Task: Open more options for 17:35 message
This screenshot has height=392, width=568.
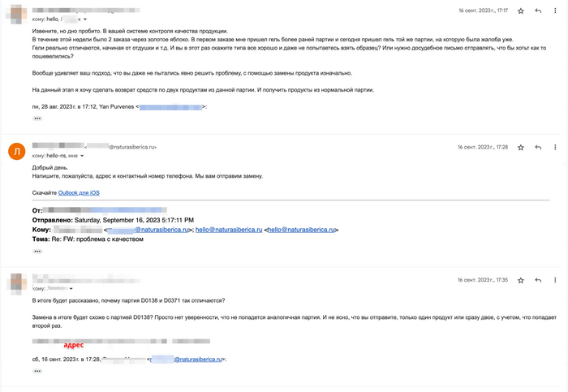Action: (555, 280)
